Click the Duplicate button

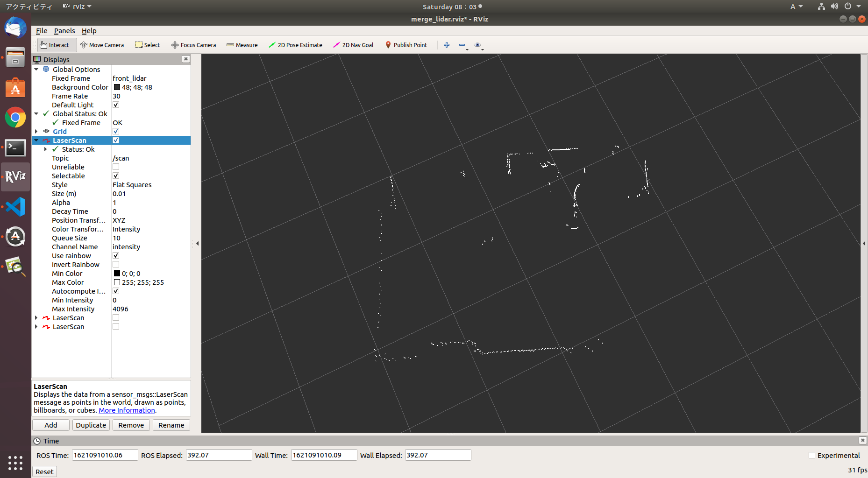click(91, 425)
